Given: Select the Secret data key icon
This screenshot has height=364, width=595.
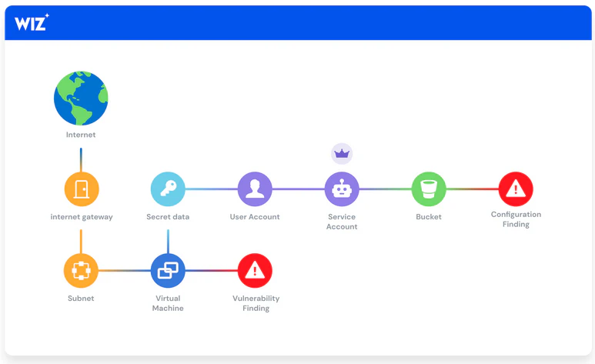Looking at the screenshot, I should coord(168,189).
